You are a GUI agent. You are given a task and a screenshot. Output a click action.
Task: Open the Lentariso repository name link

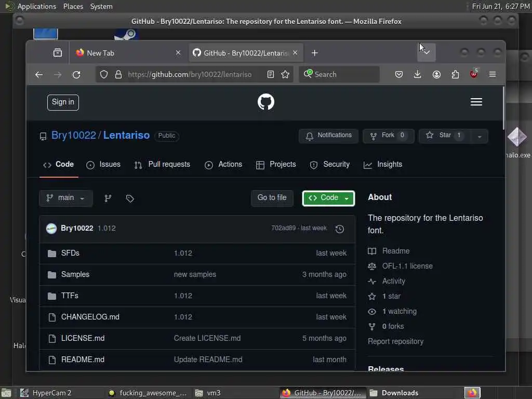pos(126,136)
